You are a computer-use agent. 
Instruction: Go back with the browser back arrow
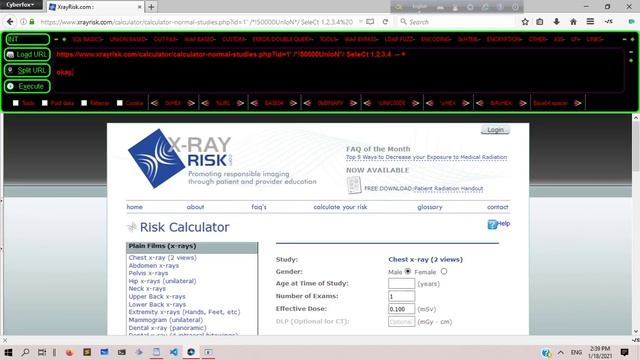click(10, 22)
